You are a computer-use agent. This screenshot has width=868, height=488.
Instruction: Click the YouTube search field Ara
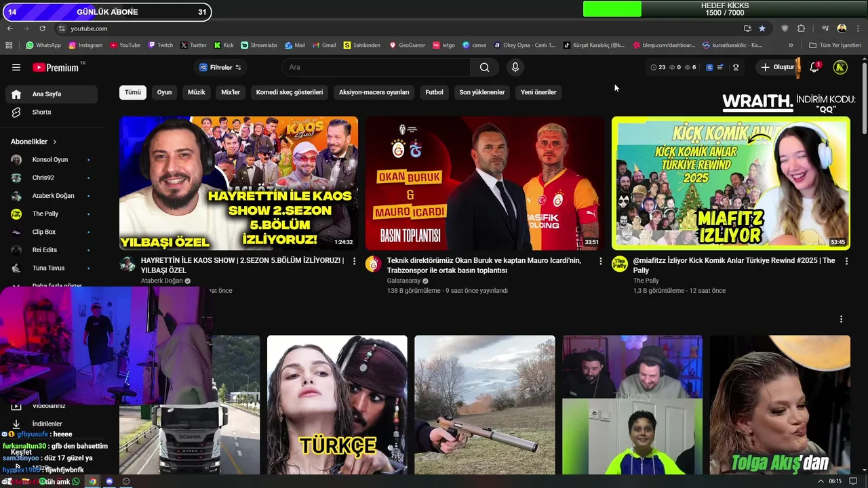[x=376, y=67]
